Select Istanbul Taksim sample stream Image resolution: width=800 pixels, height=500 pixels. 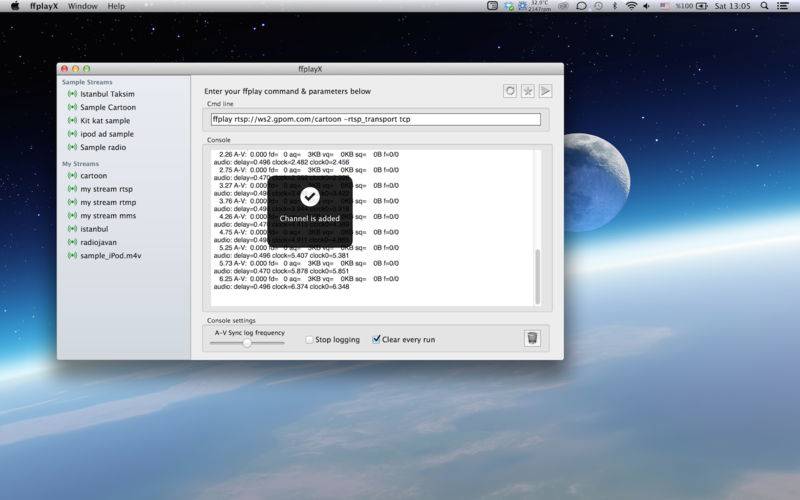[x=107, y=94]
